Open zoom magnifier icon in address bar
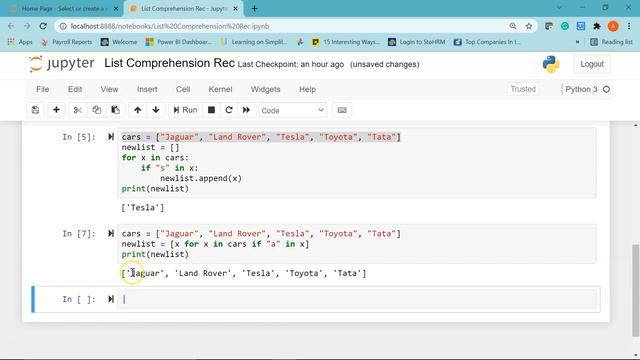640x360 pixels. [x=513, y=26]
